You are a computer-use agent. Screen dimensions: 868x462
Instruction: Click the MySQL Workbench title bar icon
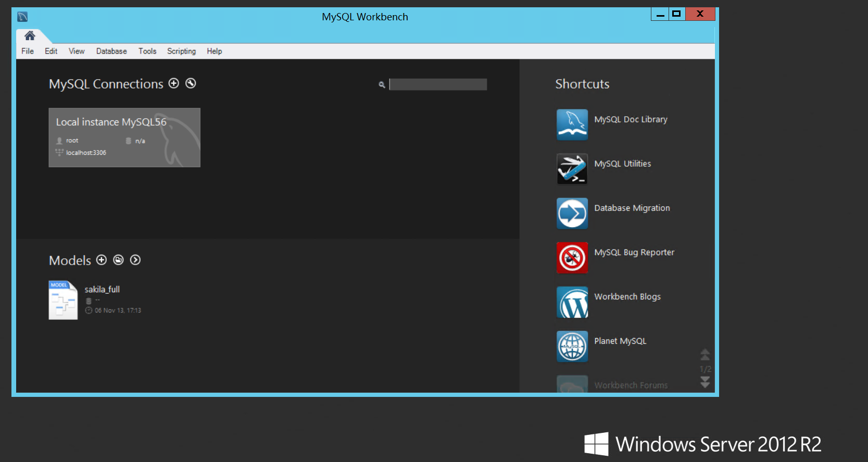click(22, 17)
